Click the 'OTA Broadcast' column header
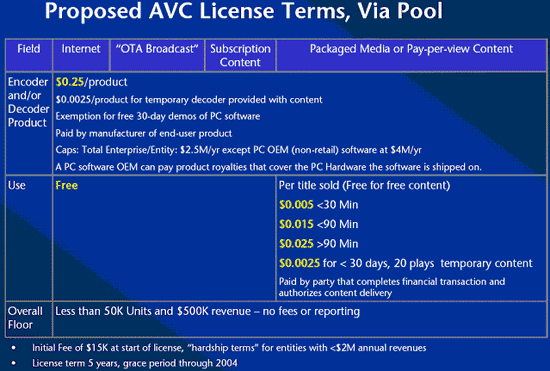This screenshot has height=371, width=550. [157, 55]
